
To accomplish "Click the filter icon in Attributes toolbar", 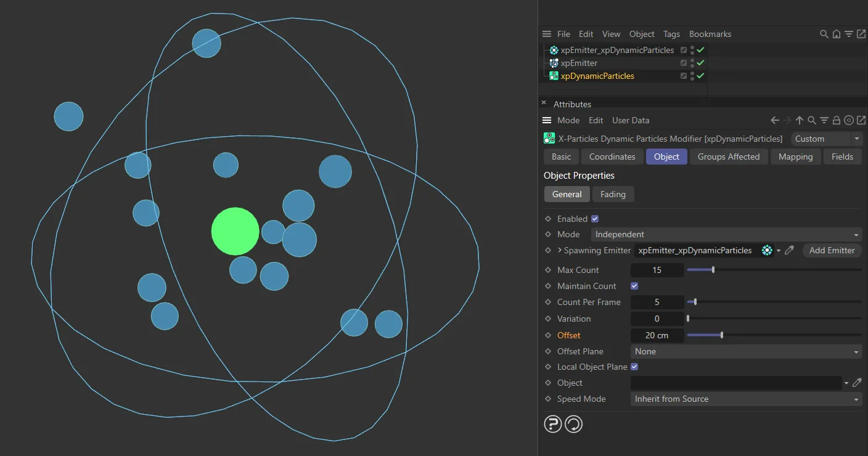I will click(826, 120).
